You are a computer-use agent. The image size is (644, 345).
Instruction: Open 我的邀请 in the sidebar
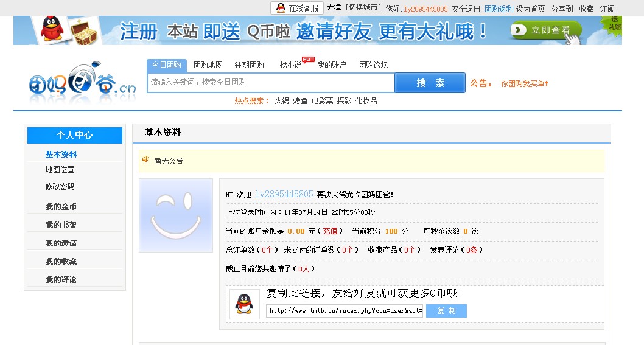click(x=61, y=243)
